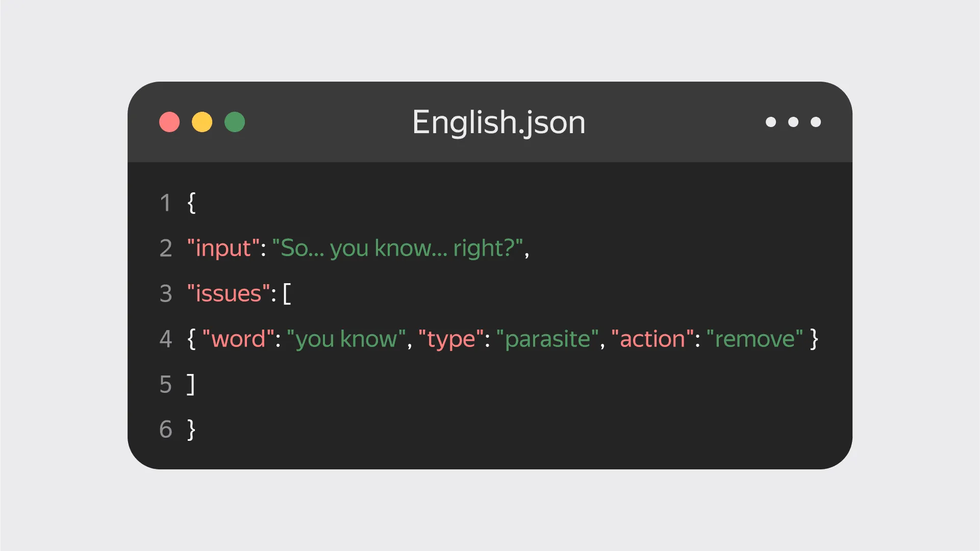Click the "parasite" type value
This screenshot has height=551, width=980.
547,339
